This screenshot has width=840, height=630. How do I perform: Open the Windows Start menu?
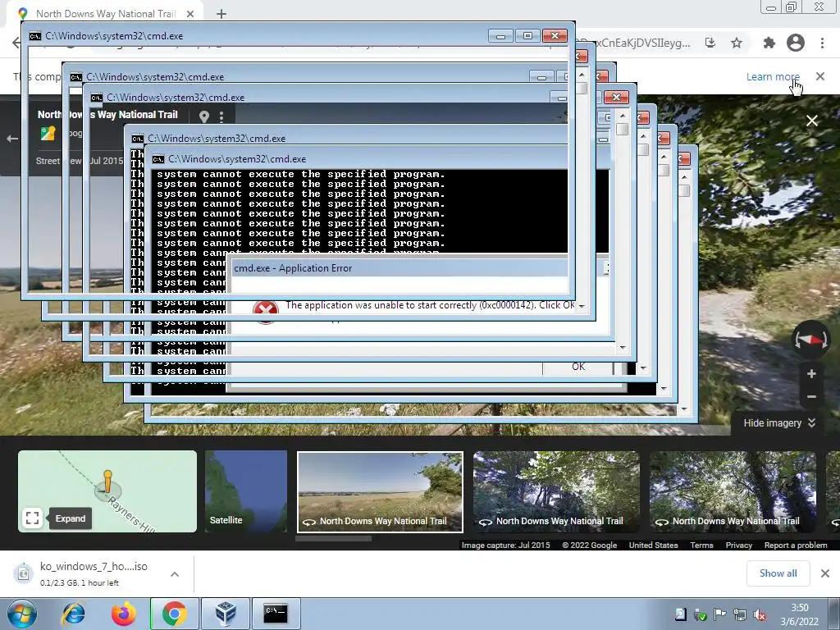point(21,614)
